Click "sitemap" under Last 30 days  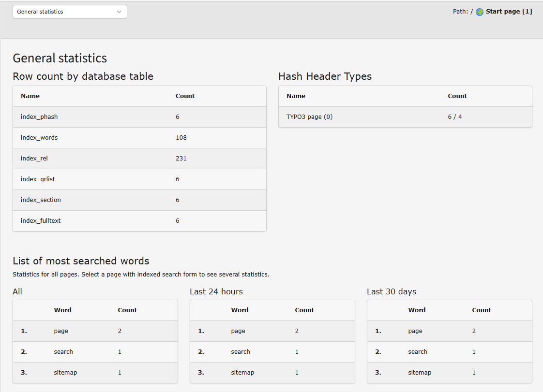click(419, 372)
